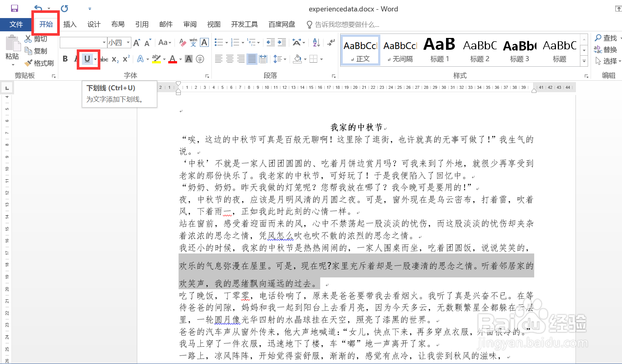The width and height of the screenshot is (622, 364).
Task: Click the 替换 (Replace) button
Action: [605, 49]
